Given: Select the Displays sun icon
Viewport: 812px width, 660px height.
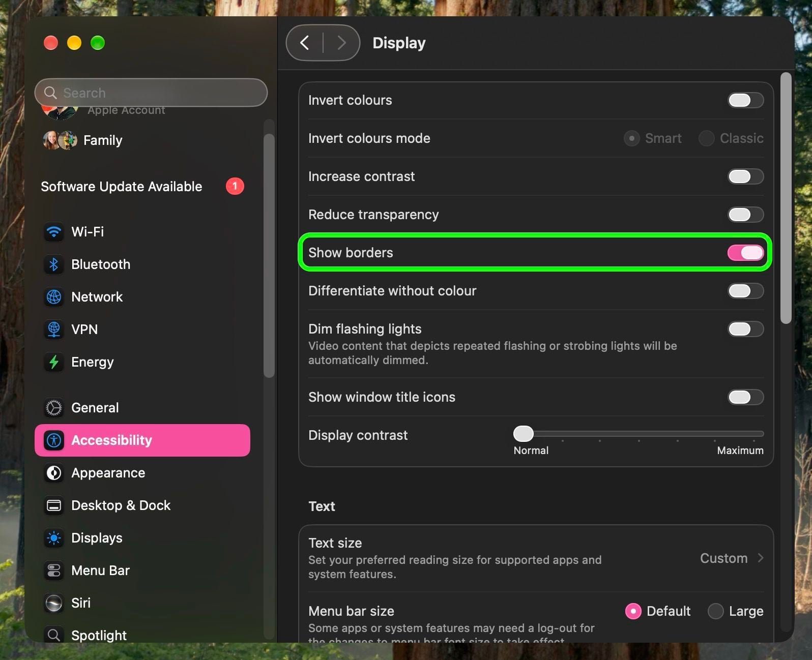Looking at the screenshot, I should pyautogui.click(x=54, y=538).
